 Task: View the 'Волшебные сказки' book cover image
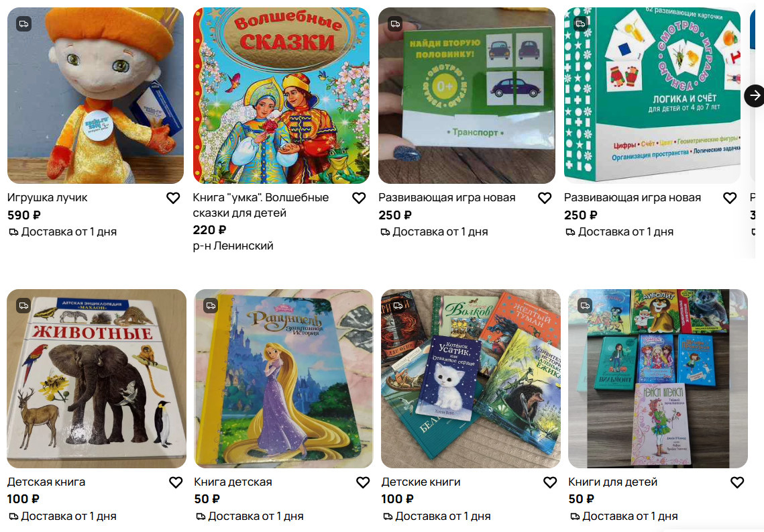point(281,95)
